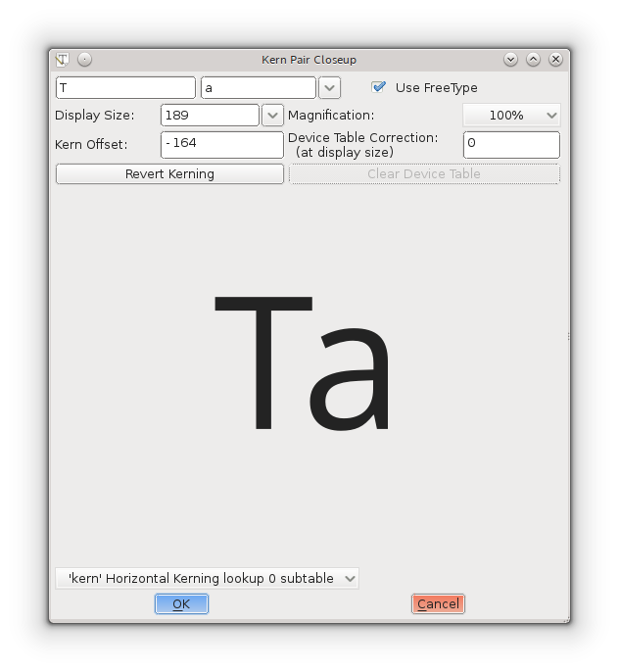Open the second glyph dropdown arrow
Screen dimensions: 619x672
click(330, 88)
